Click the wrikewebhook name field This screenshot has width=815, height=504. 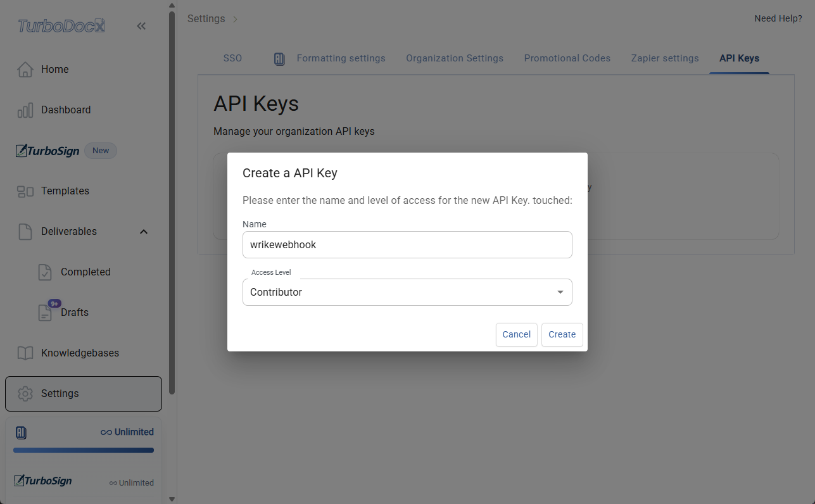[x=407, y=244]
